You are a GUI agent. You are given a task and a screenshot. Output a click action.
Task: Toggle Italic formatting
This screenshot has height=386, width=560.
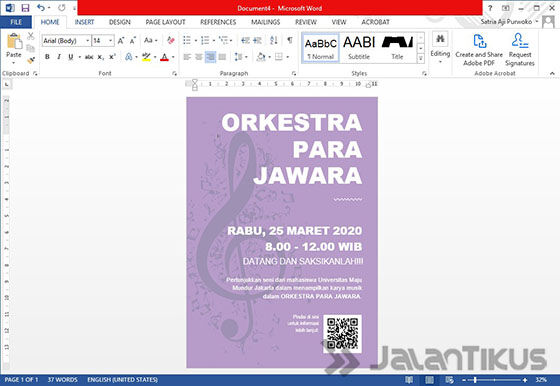tap(59, 57)
